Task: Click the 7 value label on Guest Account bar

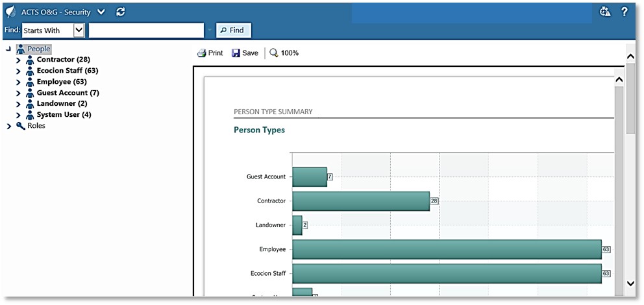Action: (x=330, y=177)
